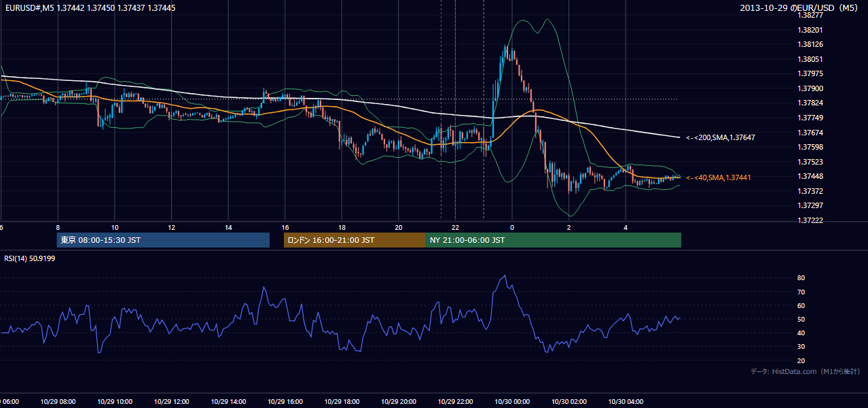Click the 10/29 22:00 time axis label
Viewport: 868px width, 408px height.
455,402
